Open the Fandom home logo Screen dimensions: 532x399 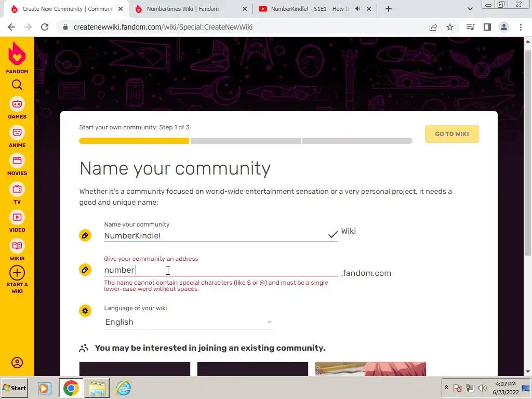click(x=17, y=58)
